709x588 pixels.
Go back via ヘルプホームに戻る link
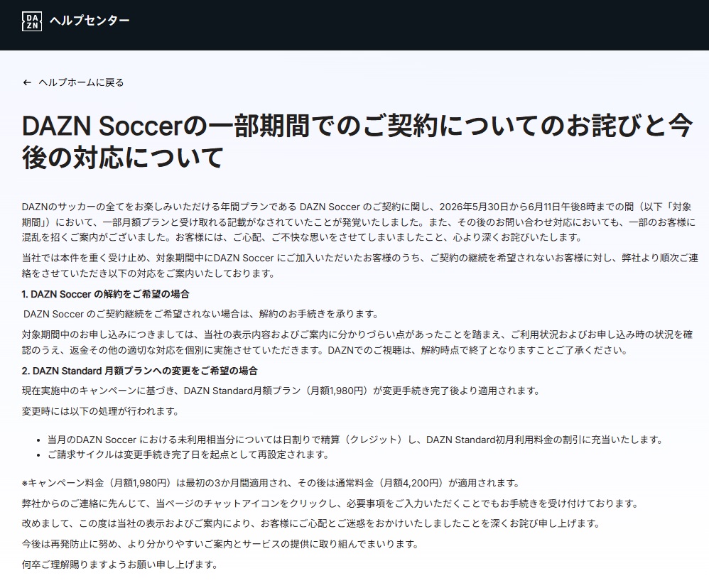click(x=82, y=82)
